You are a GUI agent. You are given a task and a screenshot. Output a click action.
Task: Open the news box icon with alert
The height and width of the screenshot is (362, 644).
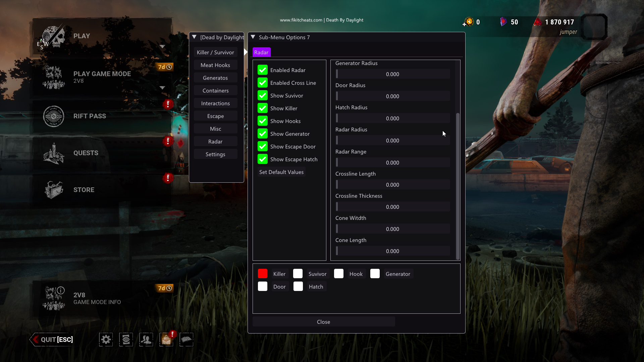(x=166, y=340)
